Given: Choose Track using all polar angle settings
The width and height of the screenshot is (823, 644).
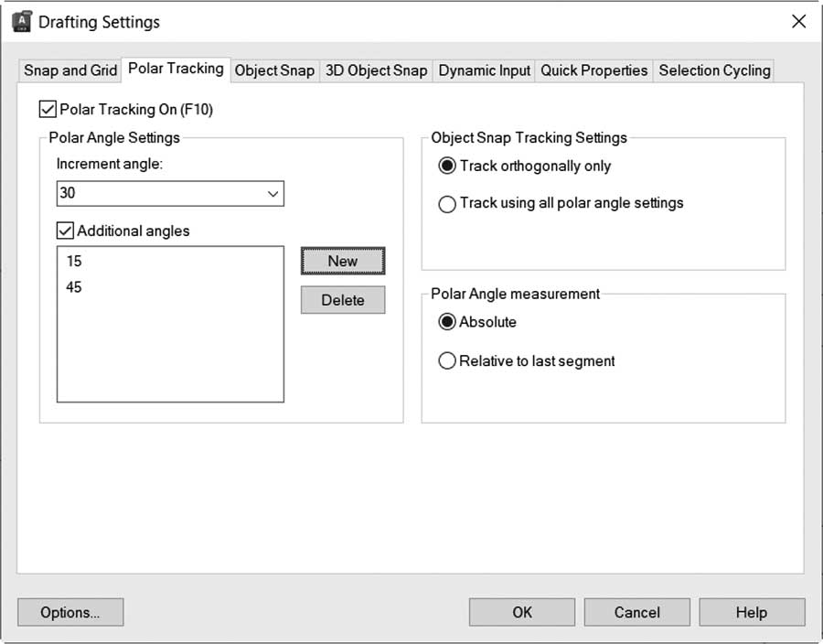Looking at the screenshot, I should [x=447, y=204].
